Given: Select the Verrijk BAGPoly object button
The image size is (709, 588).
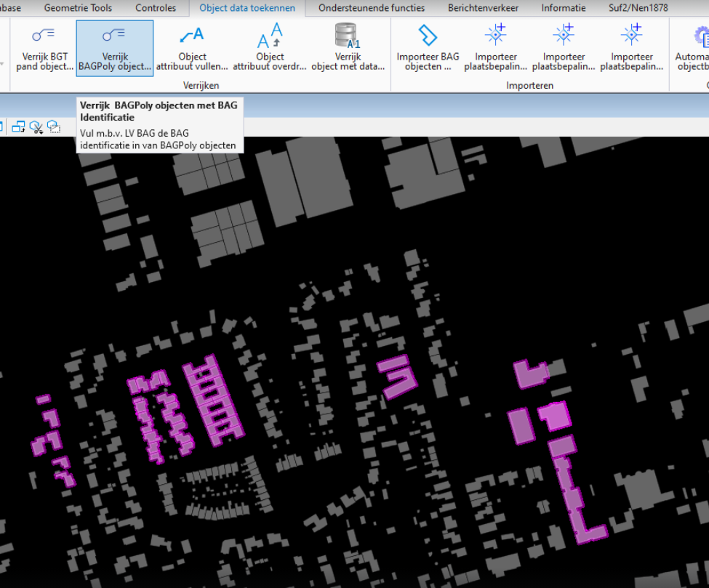Looking at the screenshot, I should click(x=115, y=48).
